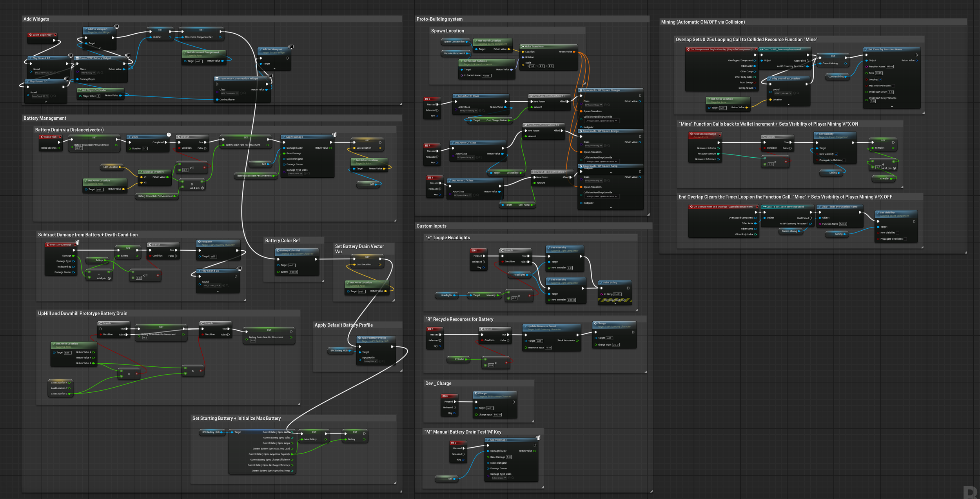Click the Charge Input value on Dev Charge

497,415
